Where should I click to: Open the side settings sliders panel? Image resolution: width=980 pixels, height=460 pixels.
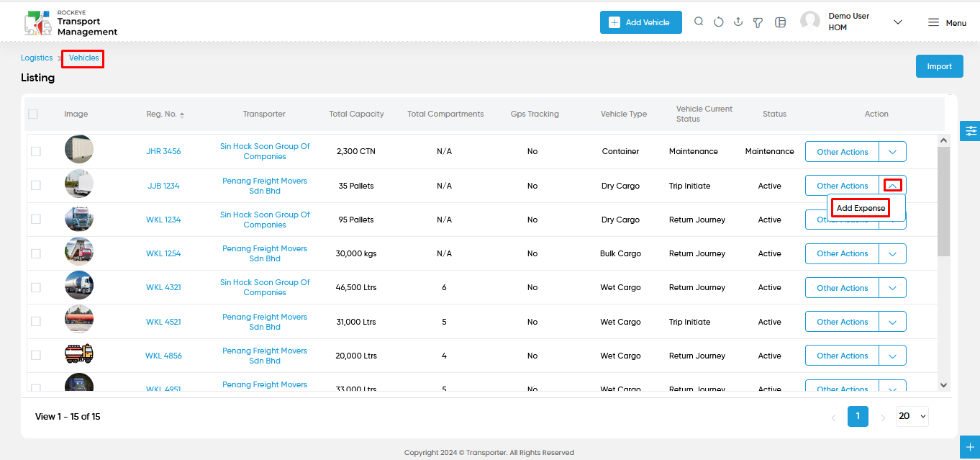(971, 130)
